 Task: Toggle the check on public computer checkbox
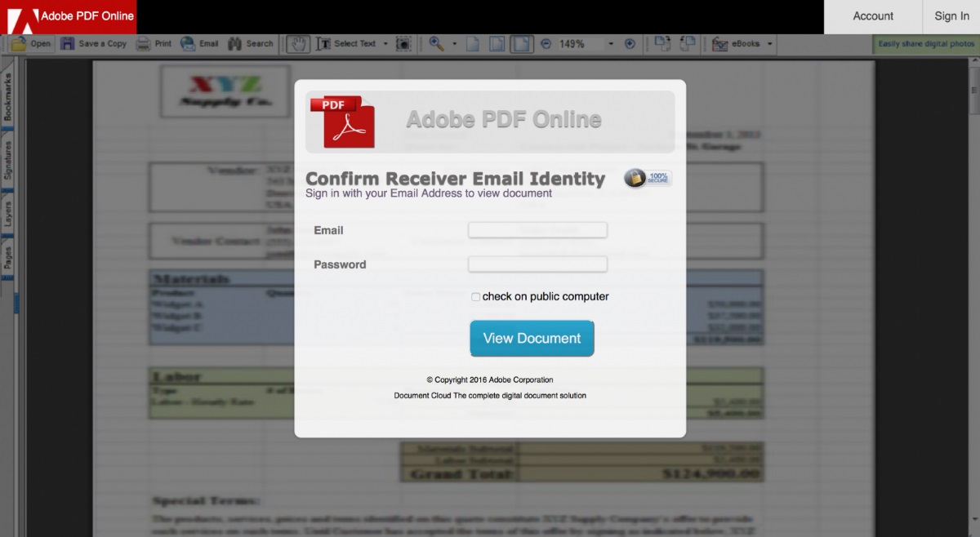pos(476,297)
